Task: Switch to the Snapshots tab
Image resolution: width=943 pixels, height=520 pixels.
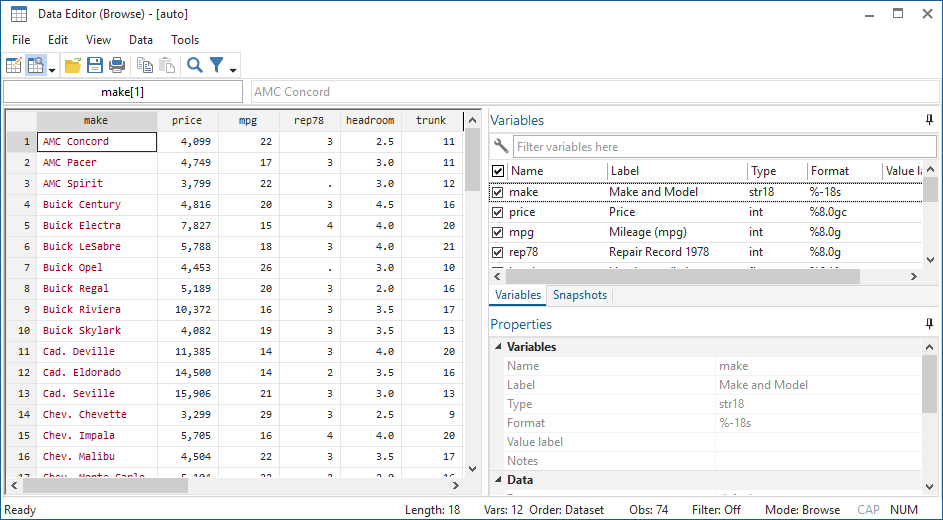Action: click(580, 295)
